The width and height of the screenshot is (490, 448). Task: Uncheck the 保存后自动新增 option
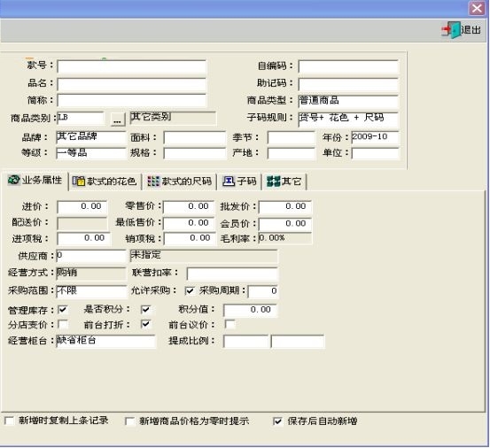pyautogui.click(x=277, y=421)
